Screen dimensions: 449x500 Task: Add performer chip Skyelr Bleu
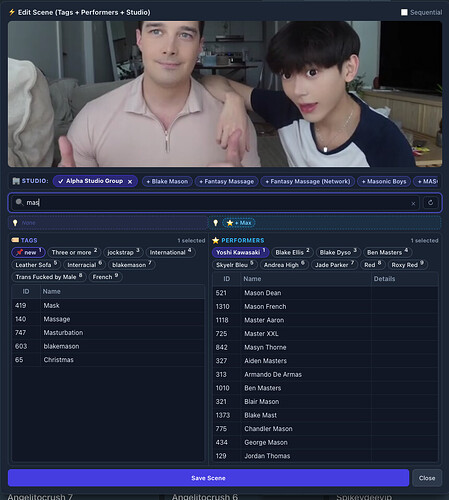tap(235, 265)
